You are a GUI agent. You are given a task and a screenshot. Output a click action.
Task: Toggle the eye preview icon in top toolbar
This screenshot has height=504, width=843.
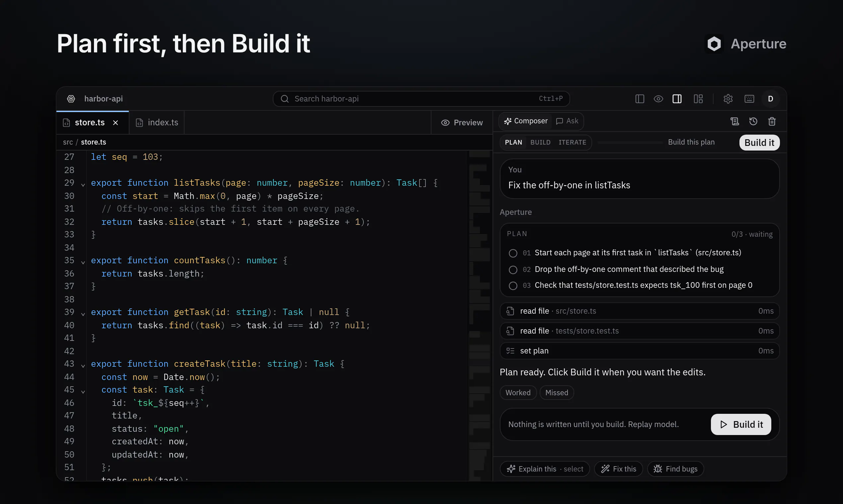658,99
